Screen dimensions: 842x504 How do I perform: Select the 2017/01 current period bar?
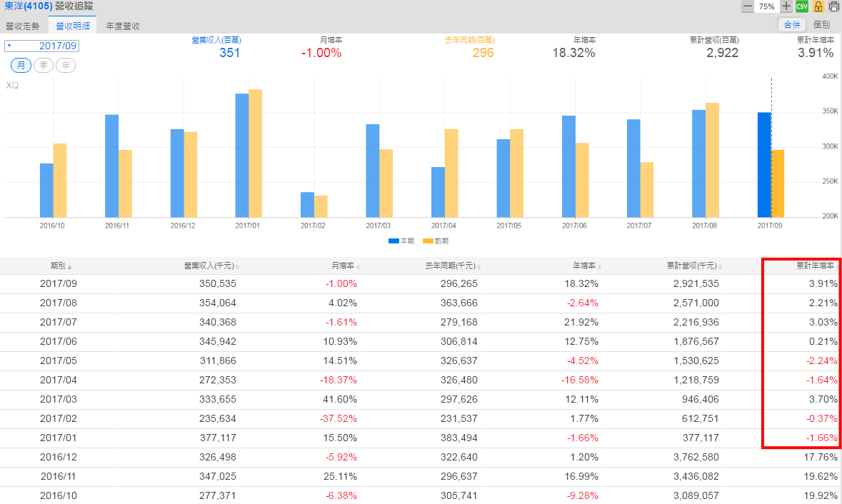click(241, 156)
